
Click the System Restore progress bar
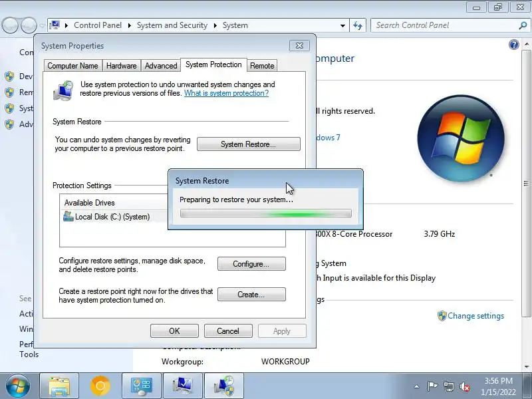[x=265, y=213]
